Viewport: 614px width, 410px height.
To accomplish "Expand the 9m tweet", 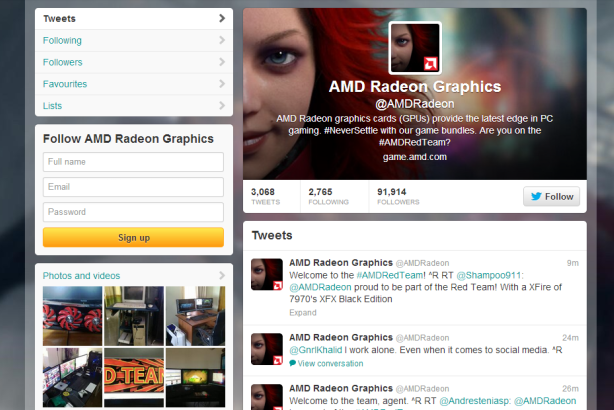I will click(x=303, y=312).
